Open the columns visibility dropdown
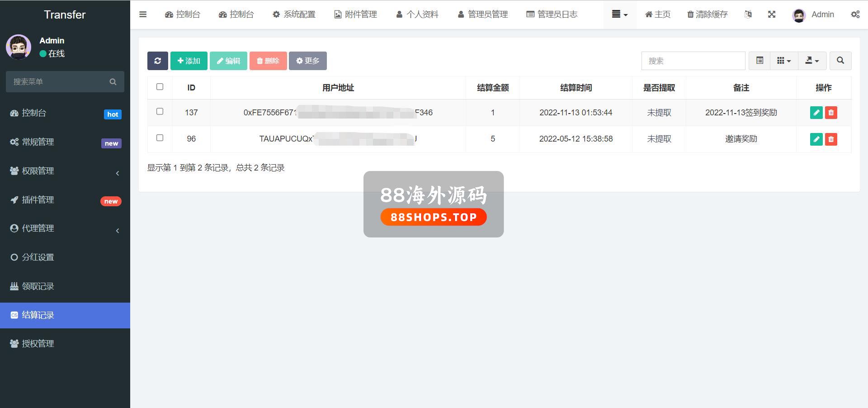 [783, 61]
